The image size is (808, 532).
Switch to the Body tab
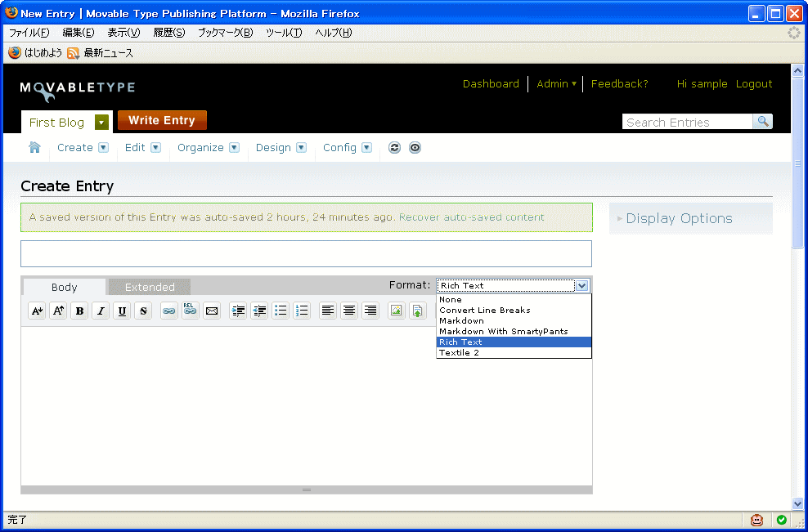coord(65,287)
